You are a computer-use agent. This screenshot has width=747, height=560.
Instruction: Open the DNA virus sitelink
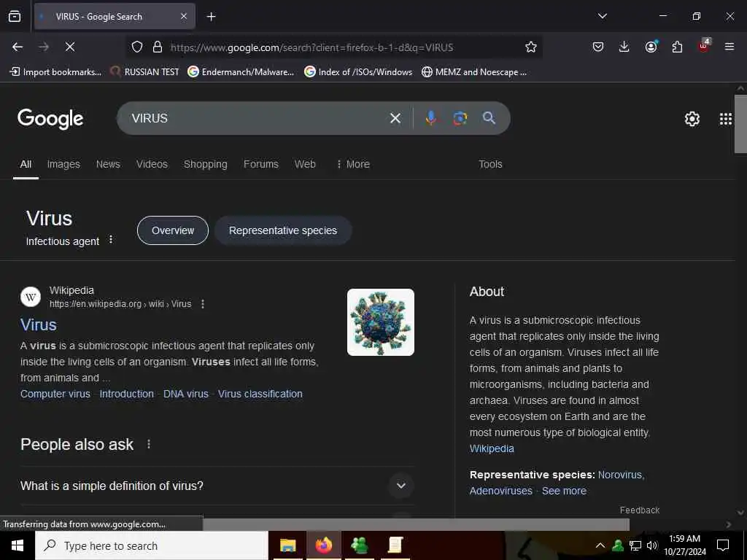[x=186, y=394]
